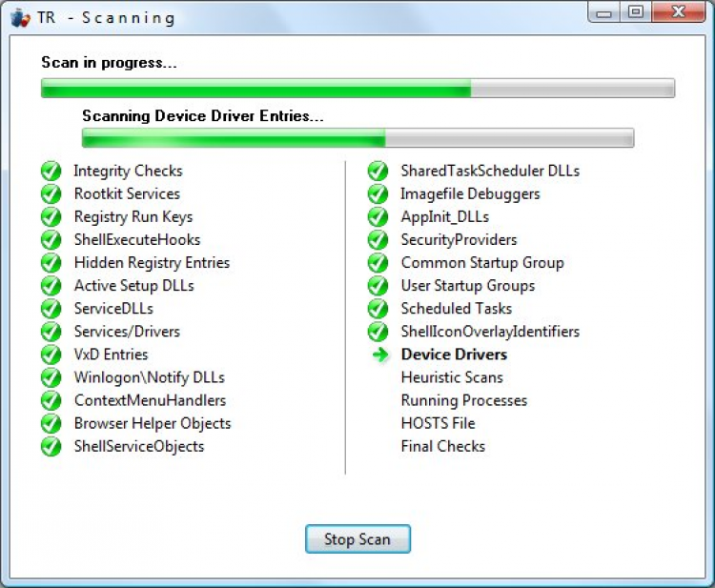Click the Browser Helper Objects label
This screenshot has width=715, height=588.
coord(153,424)
